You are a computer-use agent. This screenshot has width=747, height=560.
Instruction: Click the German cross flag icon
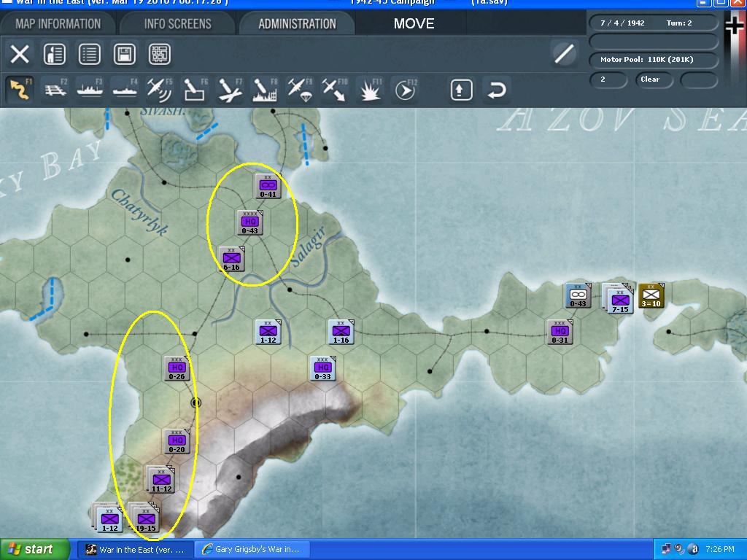pos(734,25)
